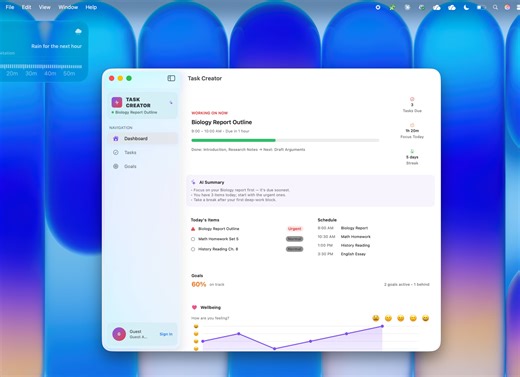
Task: Pick the fourth mood emoji beside 'How are you feeling?'
Action: (413, 318)
